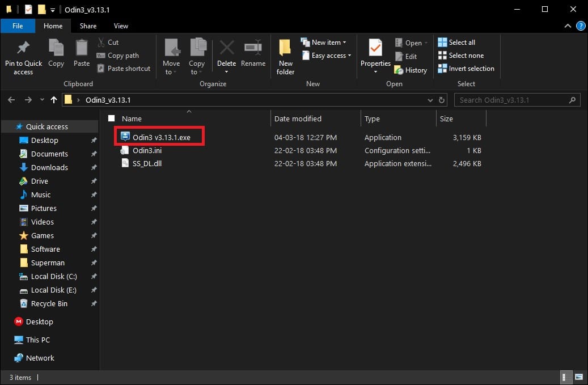Click the Properties checkmark icon

click(375, 48)
